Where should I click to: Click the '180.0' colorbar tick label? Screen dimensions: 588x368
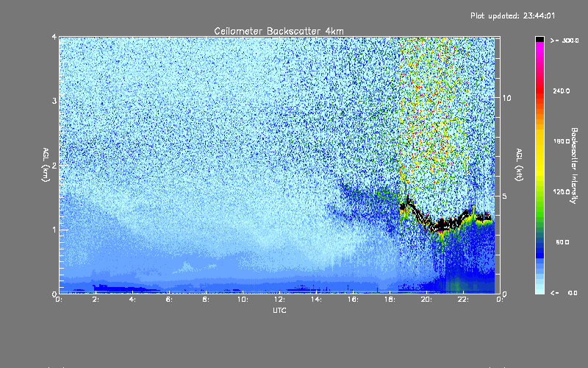562,141
